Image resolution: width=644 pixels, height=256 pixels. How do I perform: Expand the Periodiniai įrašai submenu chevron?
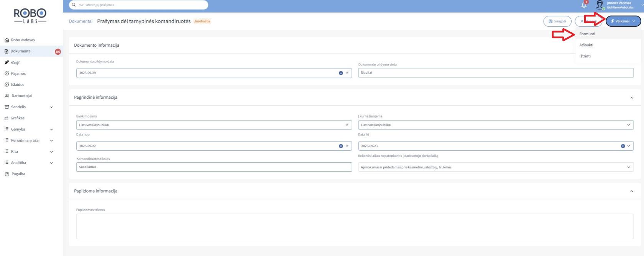[x=52, y=140]
